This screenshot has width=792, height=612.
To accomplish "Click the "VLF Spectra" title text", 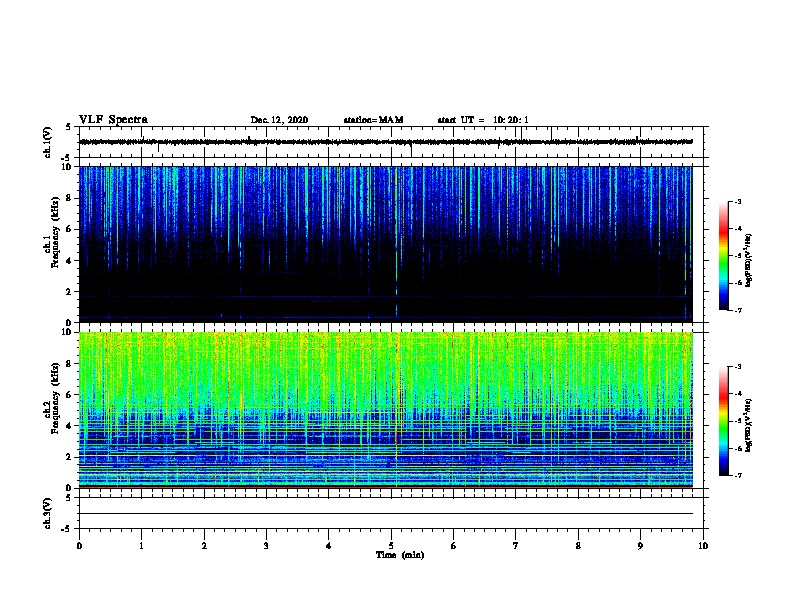I will [113, 119].
